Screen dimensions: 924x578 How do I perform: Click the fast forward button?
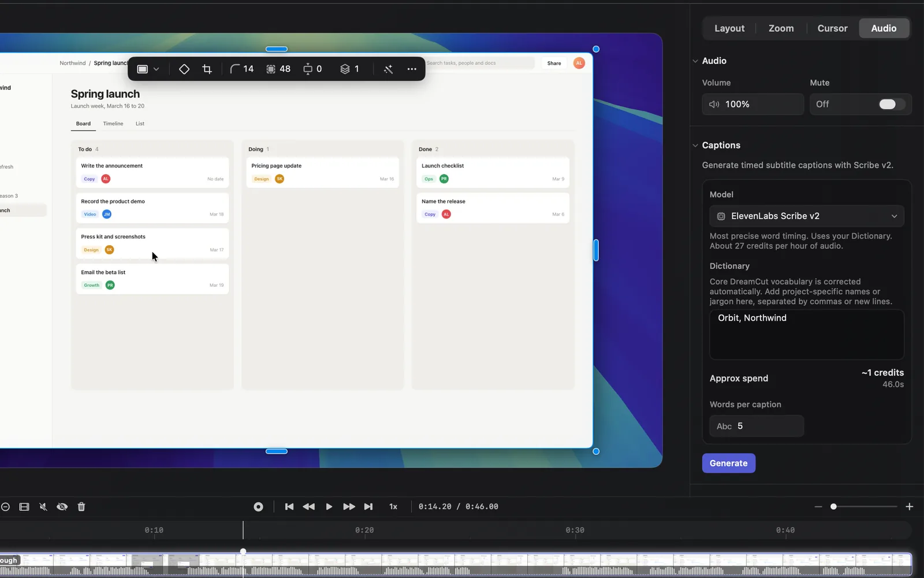tap(349, 506)
